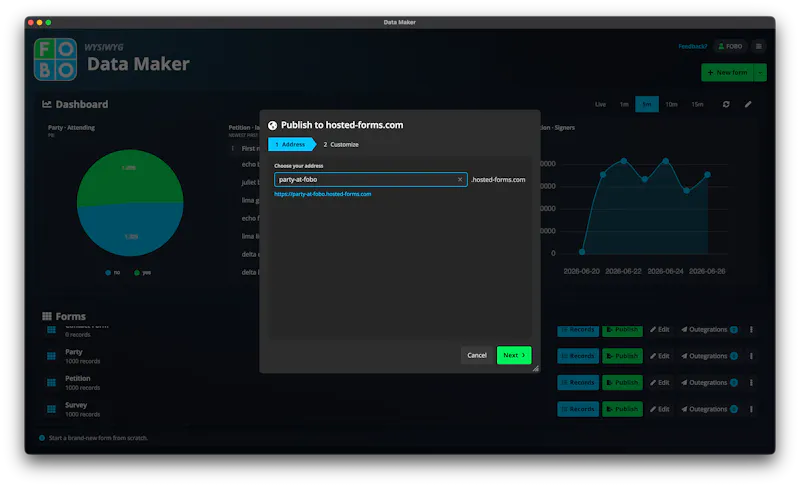Click the grid icon beside the Forms heading
800x487 pixels.
point(47,316)
